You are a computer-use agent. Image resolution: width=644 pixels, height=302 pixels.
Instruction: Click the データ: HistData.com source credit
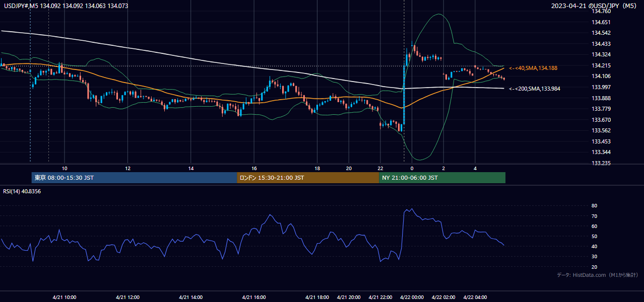click(598, 275)
